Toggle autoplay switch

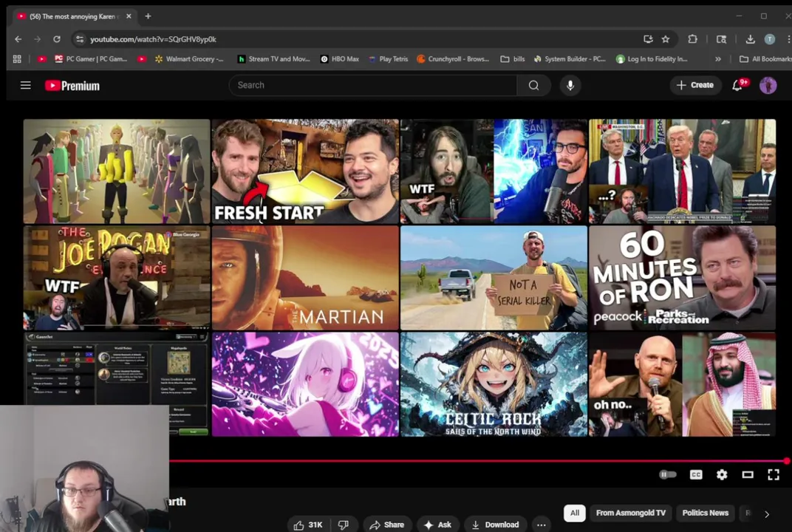667,474
